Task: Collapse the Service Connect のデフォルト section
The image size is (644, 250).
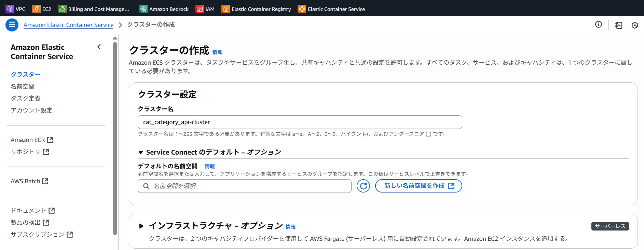Action: click(140, 152)
